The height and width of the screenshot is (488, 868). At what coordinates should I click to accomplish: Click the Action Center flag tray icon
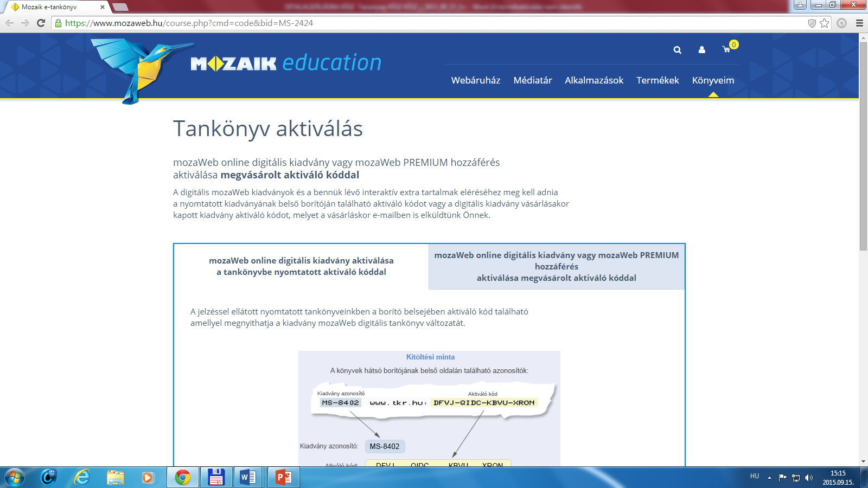pyautogui.click(x=782, y=477)
